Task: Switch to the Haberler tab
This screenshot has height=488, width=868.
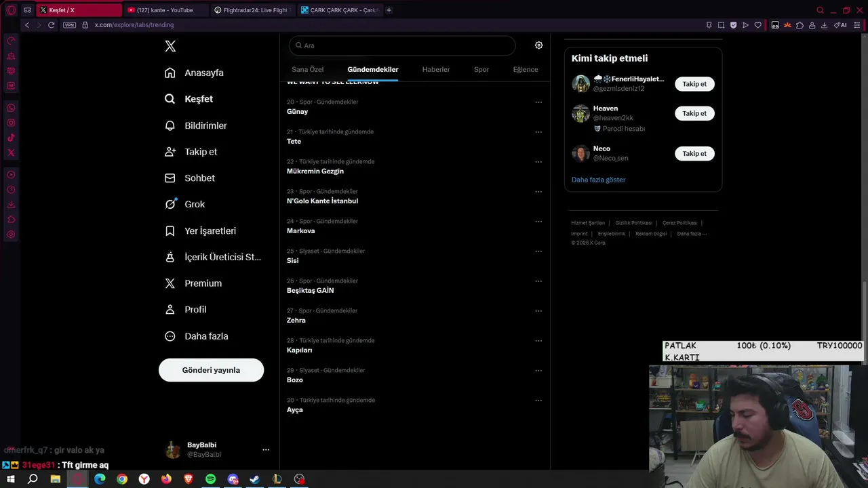Action: (x=436, y=69)
